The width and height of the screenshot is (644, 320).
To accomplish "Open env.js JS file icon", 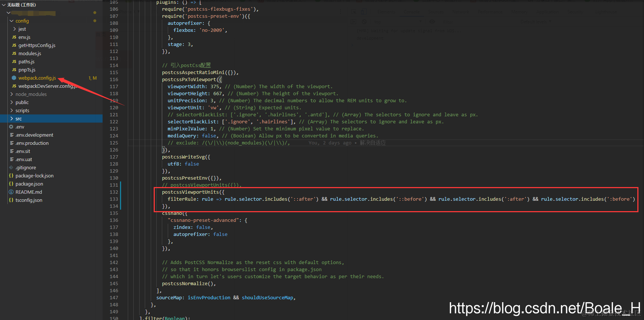I will point(14,37).
